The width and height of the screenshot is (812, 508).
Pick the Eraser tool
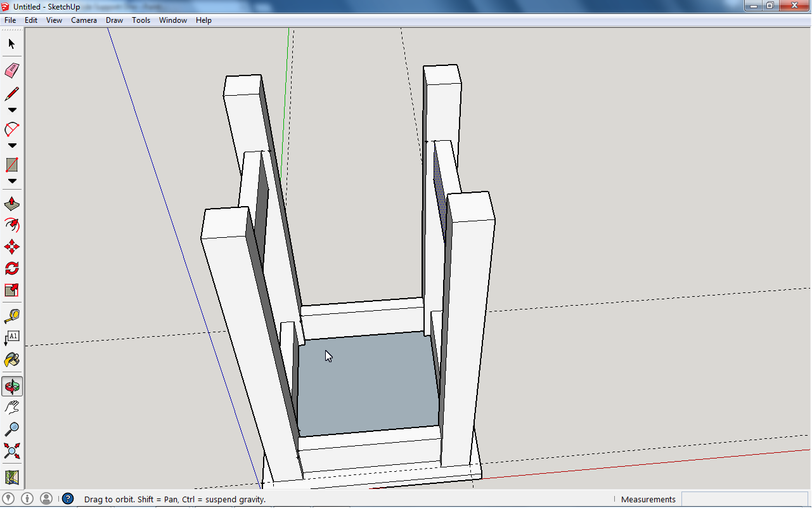(11, 70)
